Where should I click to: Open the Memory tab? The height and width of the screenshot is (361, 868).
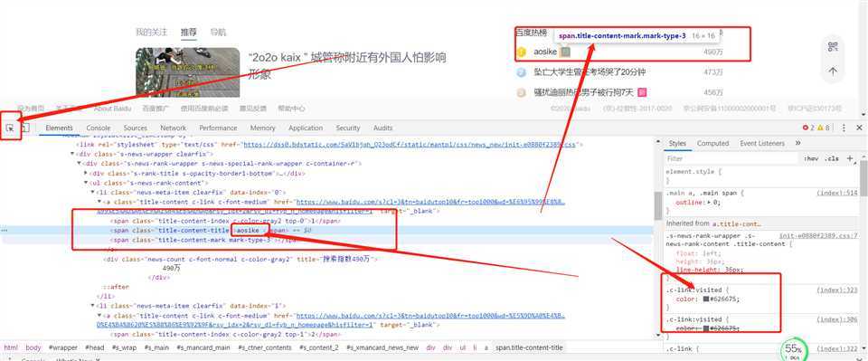click(262, 128)
